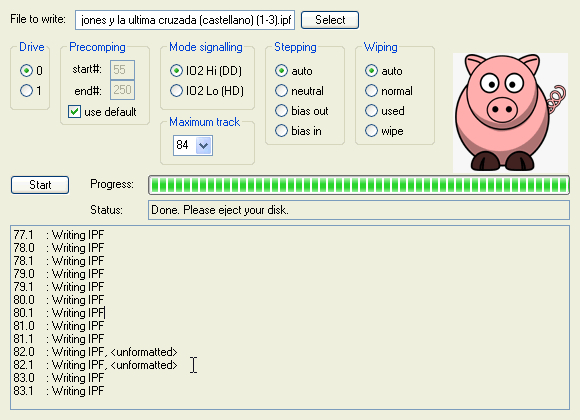Click log line 82.1 Writing IPF unformatted
The width and height of the screenshot is (580, 420).
pos(95,365)
